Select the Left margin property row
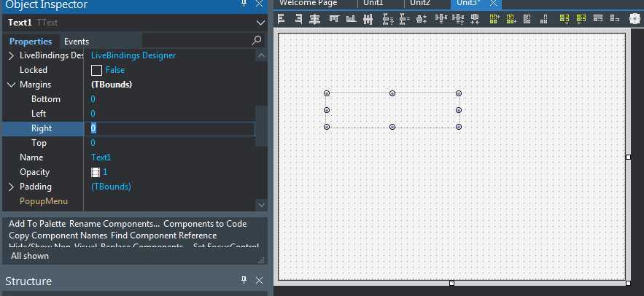The height and width of the screenshot is (296, 644). 128,114
